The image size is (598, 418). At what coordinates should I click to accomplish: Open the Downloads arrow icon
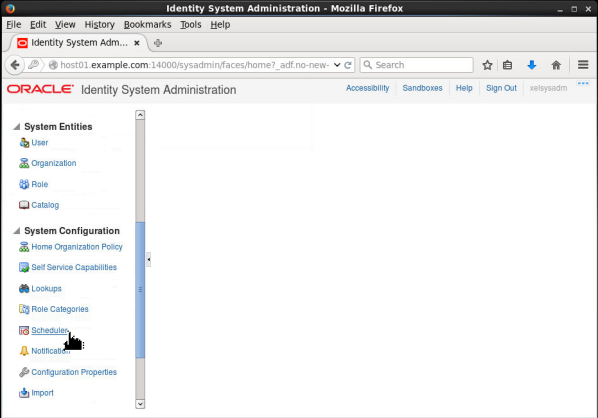click(532, 65)
